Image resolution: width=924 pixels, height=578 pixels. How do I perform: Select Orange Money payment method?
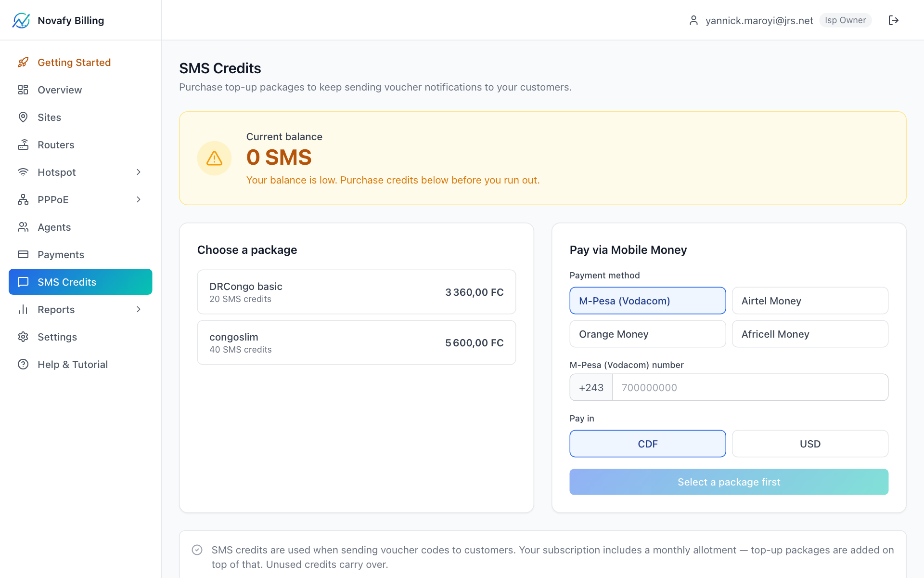648,334
